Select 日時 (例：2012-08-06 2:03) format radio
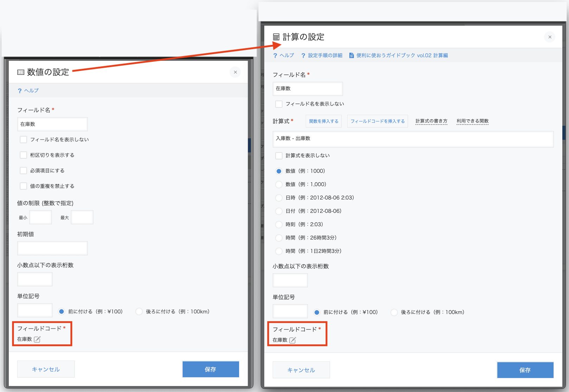569x392 pixels. (279, 198)
